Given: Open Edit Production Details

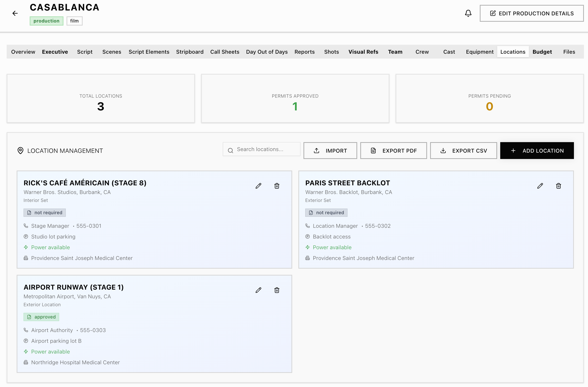Looking at the screenshot, I should point(531,13).
